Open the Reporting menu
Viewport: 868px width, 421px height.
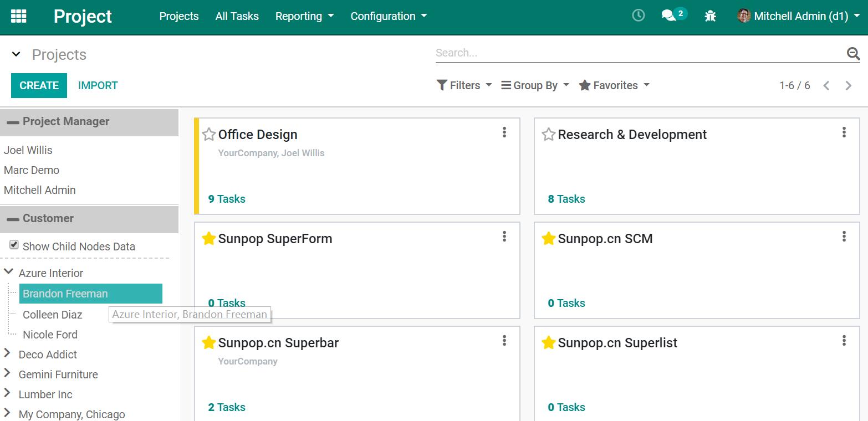pyautogui.click(x=304, y=16)
